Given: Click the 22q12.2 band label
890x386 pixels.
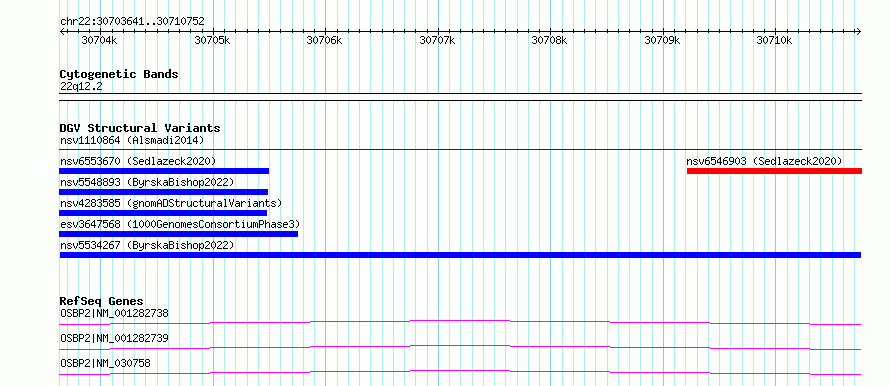Looking at the screenshot, I should click(x=81, y=86).
